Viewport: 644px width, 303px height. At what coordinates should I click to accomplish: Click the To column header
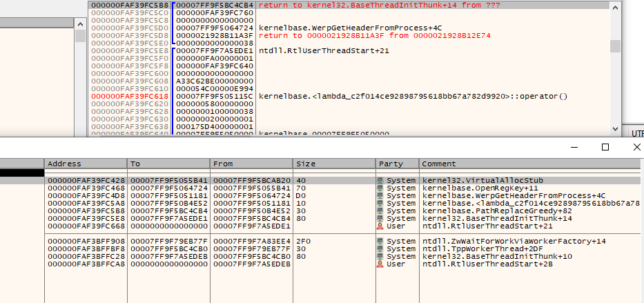(x=168, y=164)
